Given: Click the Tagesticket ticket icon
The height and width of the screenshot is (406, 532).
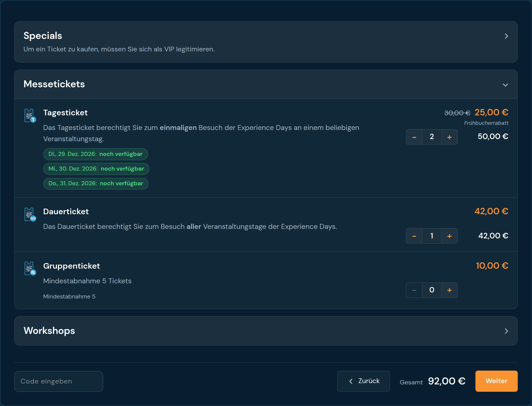Looking at the screenshot, I should [30, 116].
